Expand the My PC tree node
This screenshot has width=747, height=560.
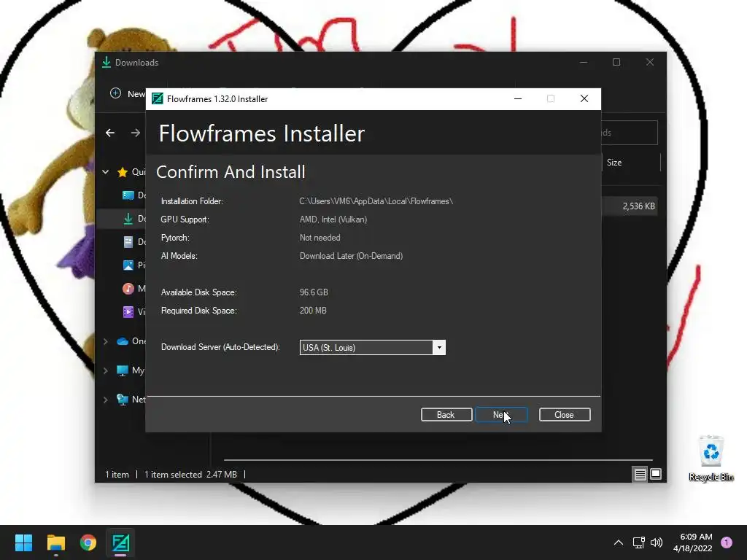pos(105,370)
